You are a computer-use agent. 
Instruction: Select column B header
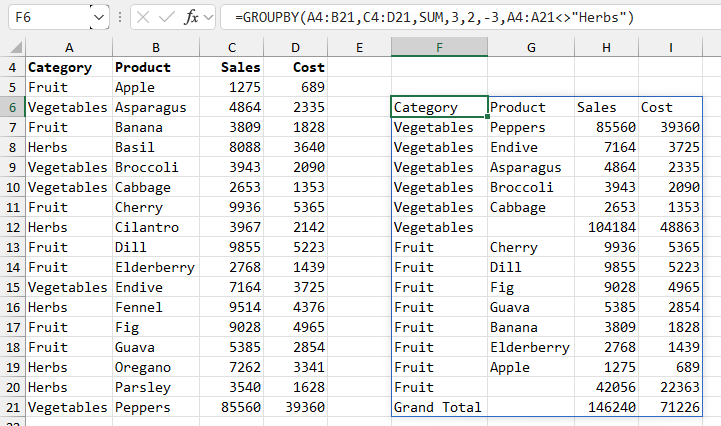(156, 47)
